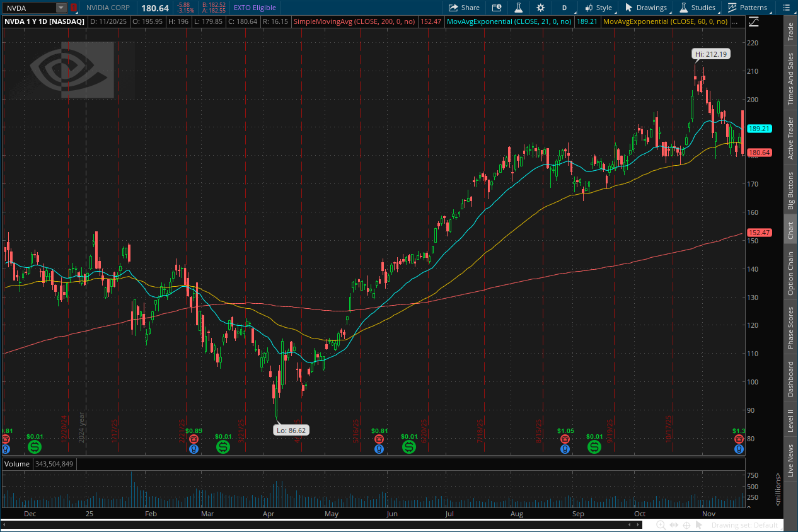Open the Times And Sales sidebar tab

790,79
